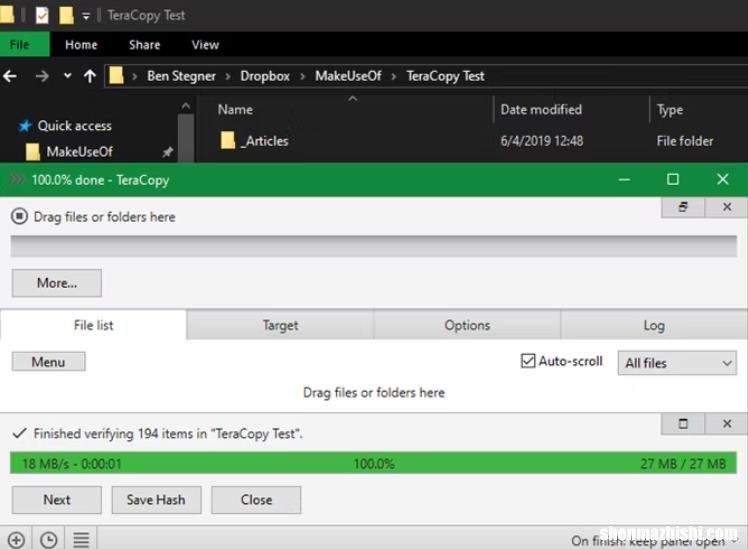Click new folder icon in Explorer title bar
The height and width of the screenshot is (549, 748).
pyautogui.click(x=66, y=15)
